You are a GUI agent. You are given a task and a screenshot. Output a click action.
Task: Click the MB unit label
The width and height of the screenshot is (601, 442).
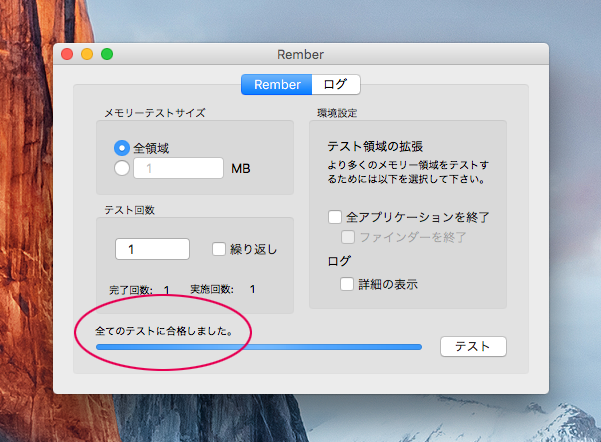tap(241, 169)
